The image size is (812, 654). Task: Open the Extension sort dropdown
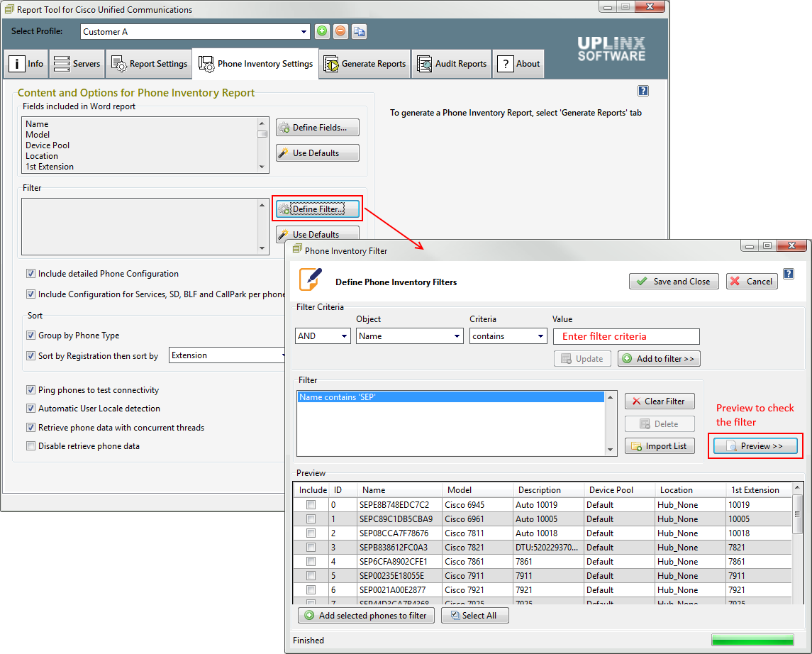(x=227, y=355)
